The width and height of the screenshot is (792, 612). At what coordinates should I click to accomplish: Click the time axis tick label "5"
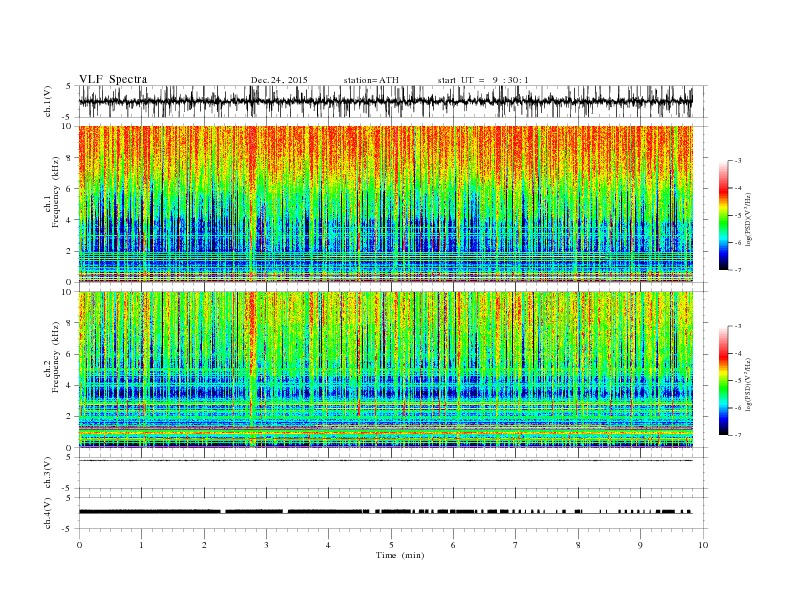(x=391, y=545)
